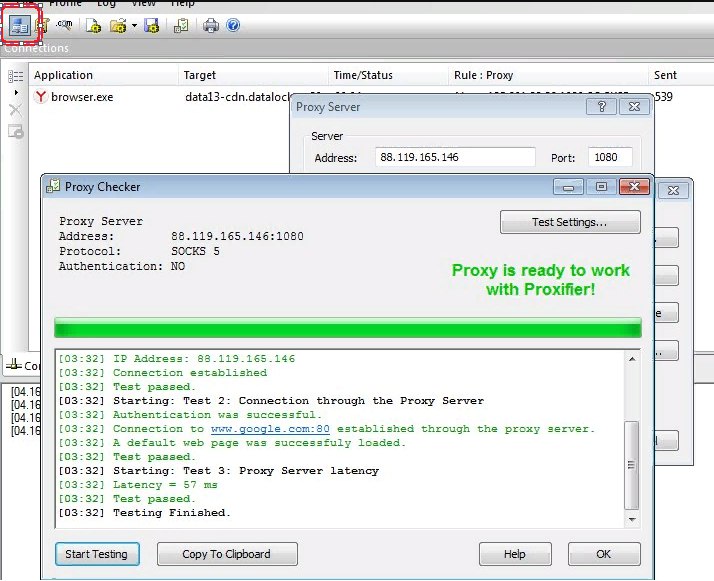Click the Print toolbar icon
The height and width of the screenshot is (581, 714).
pos(211,25)
